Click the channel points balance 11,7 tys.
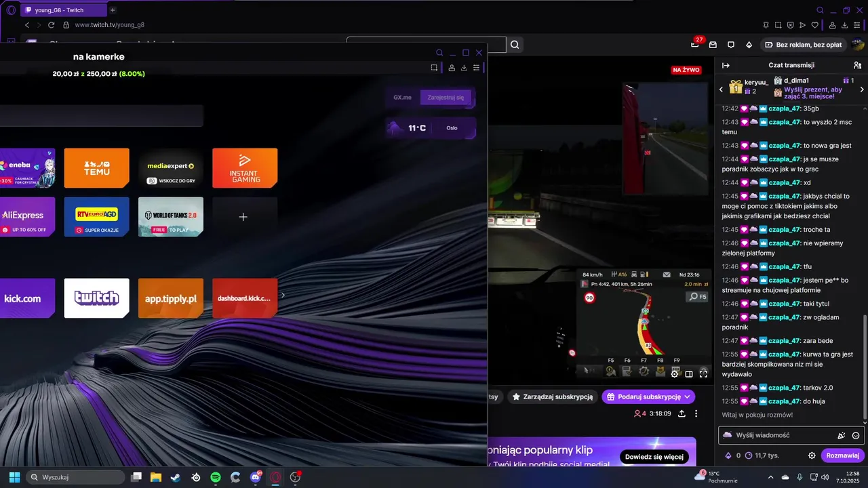 tap(762, 455)
